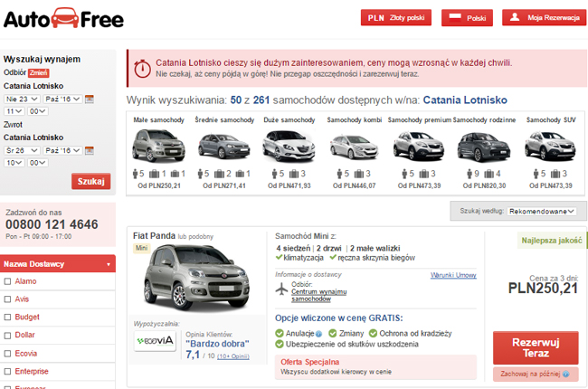Viewport: 588px width, 389px height.
Task: Click the Fiat Panda car image
Action: pyautogui.click(x=196, y=278)
